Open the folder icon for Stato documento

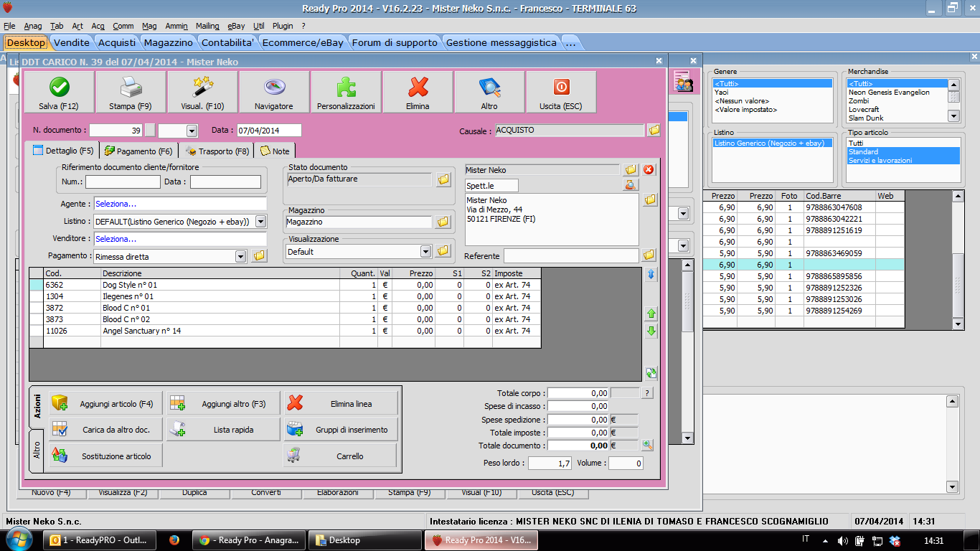point(443,179)
